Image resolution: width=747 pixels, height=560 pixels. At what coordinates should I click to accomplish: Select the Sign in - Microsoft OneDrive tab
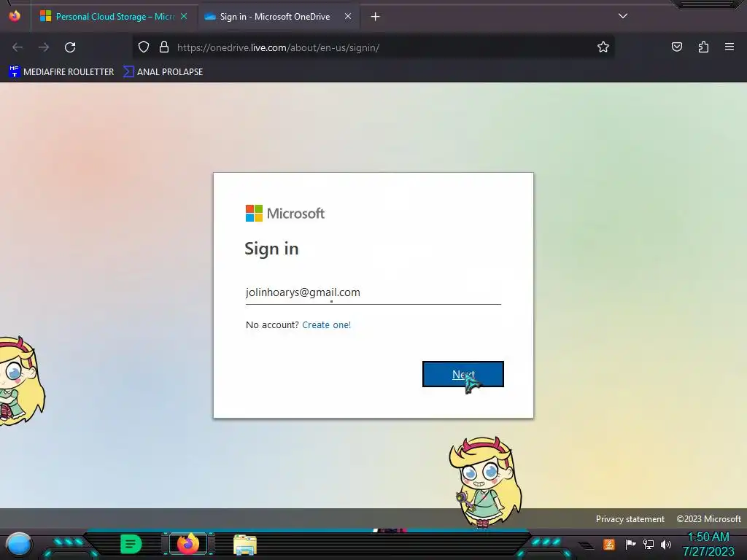tap(279, 17)
